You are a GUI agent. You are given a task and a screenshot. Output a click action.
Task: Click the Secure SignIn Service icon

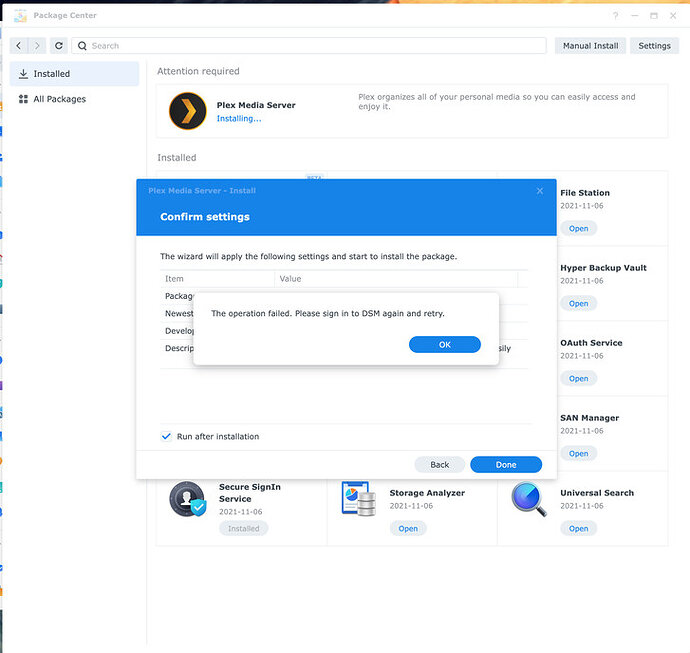[187, 499]
